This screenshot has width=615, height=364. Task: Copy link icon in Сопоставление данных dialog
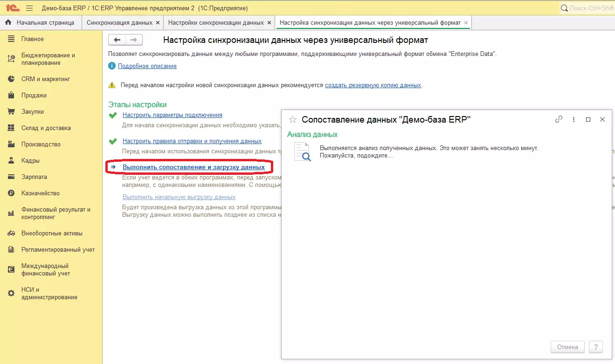[559, 119]
